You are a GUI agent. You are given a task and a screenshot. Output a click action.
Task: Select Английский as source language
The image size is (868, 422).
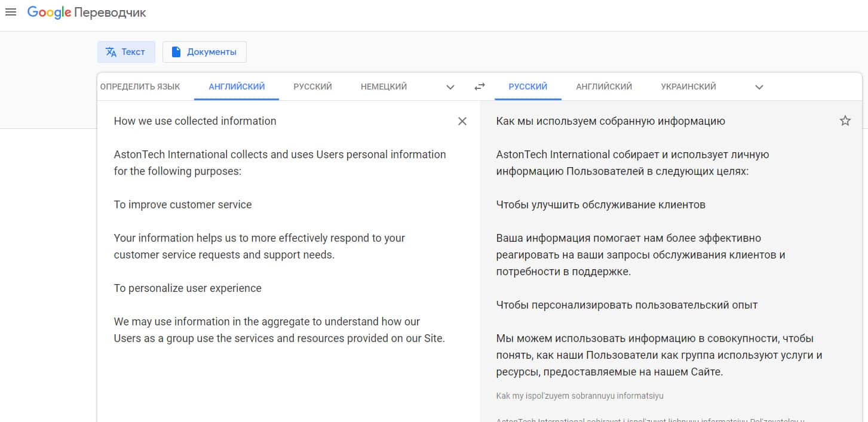coord(237,87)
